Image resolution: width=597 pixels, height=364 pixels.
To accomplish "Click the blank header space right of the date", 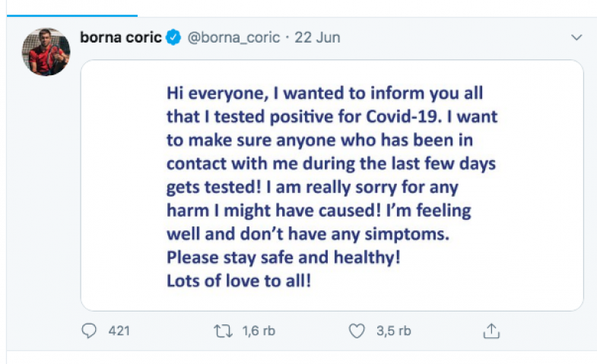I will [x=456, y=37].
